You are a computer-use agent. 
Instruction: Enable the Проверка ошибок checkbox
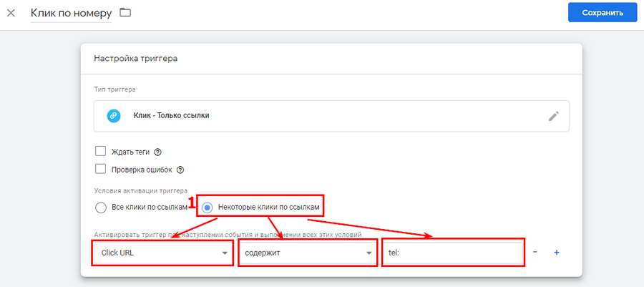[101, 170]
